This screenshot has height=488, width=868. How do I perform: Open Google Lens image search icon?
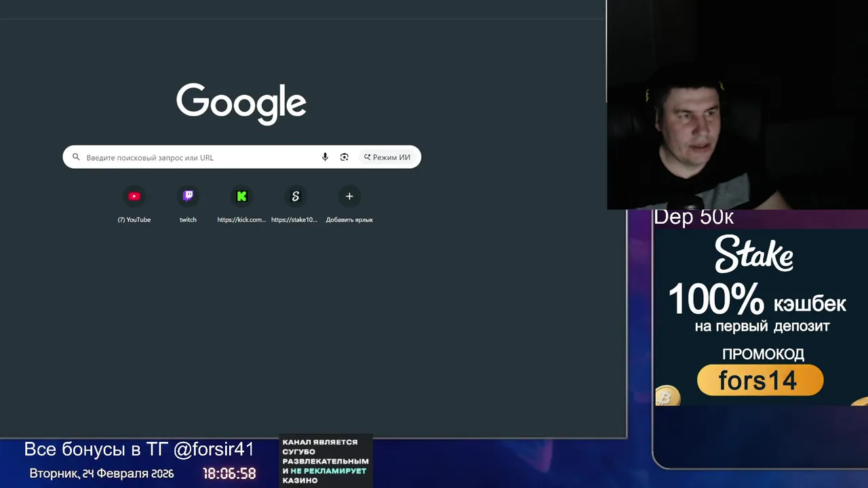point(344,157)
